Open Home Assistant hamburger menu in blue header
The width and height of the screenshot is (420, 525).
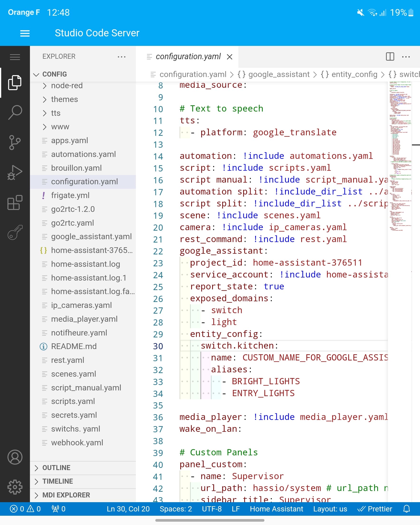click(x=25, y=33)
